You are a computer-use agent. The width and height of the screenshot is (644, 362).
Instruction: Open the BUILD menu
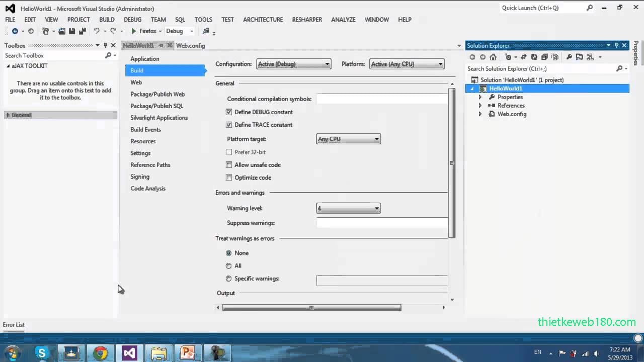[x=107, y=20]
